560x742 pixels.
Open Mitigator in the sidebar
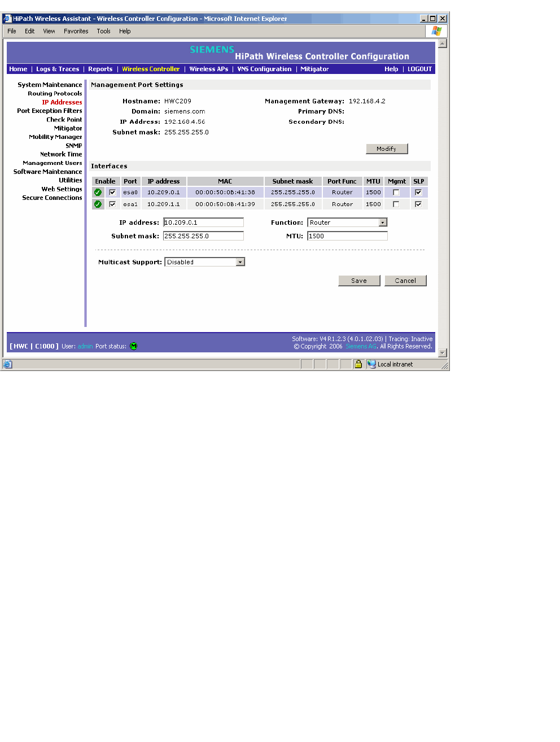[x=68, y=128]
